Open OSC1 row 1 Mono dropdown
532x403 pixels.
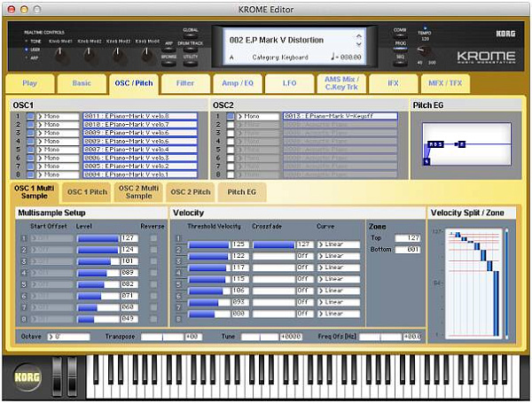tap(58, 116)
